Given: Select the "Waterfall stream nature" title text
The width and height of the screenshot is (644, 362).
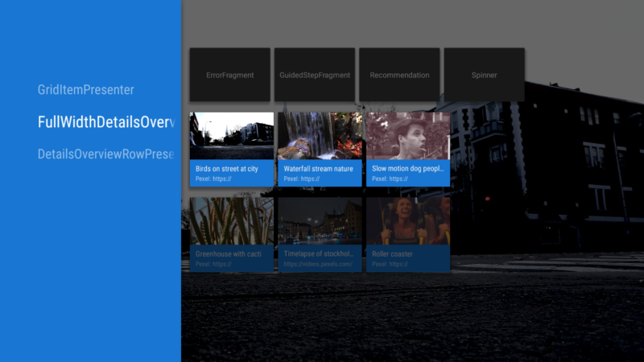Looking at the screenshot, I should pos(318,169).
